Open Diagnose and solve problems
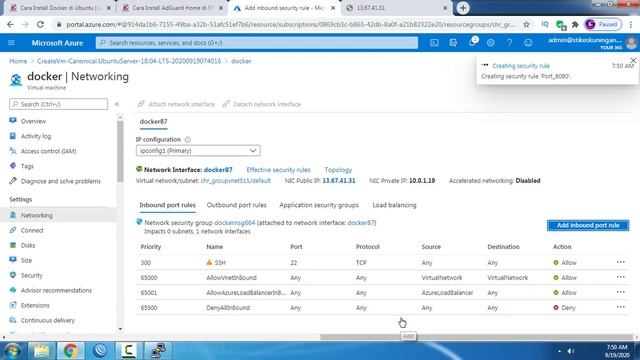640x360 pixels. [60, 181]
